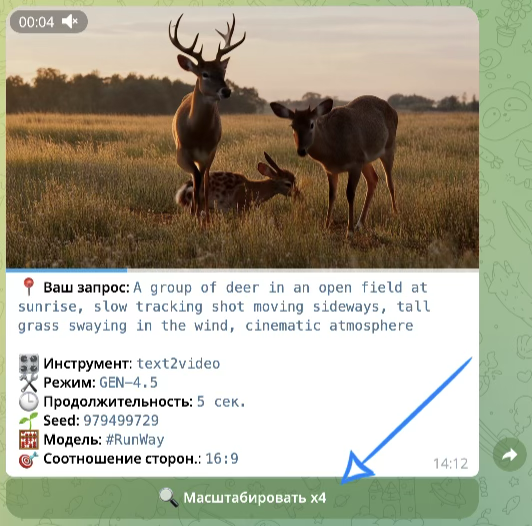Image resolution: width=532 pixels, height=526 pixels.
Task: Click the text2video monospace value
Action: coord(178,364)
